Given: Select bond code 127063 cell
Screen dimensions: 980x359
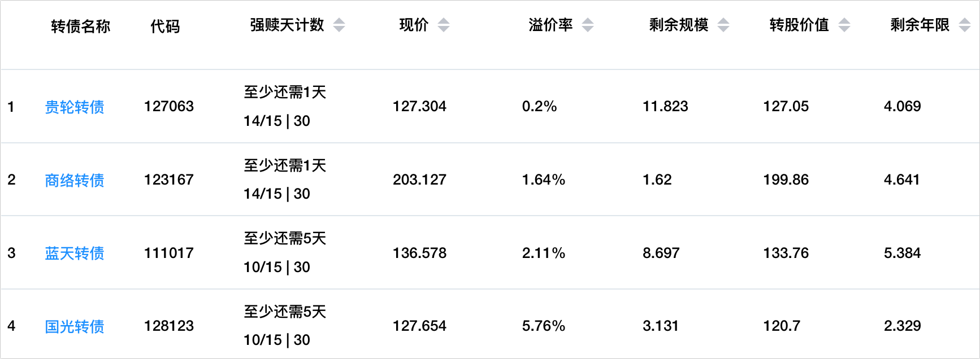Looking at the screenshot, I should pyautogui.click(x=169, y=106).
